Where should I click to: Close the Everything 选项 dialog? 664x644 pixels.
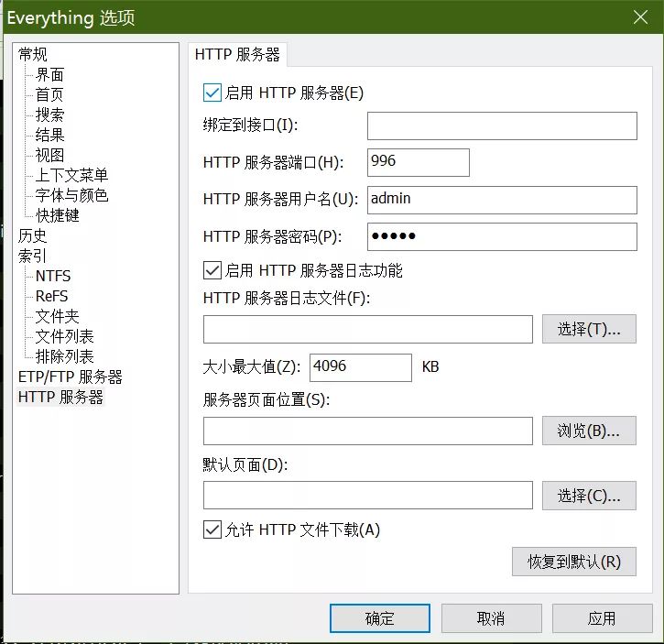click(640, 17)
